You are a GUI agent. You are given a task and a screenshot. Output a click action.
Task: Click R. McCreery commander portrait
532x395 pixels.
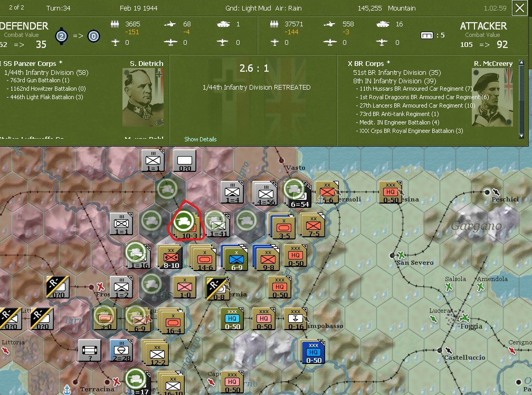492,97
